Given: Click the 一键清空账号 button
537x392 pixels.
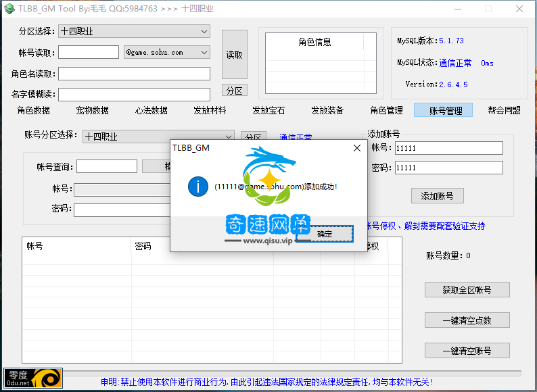Looking at the screenshot, I should (x=467, y=351).
